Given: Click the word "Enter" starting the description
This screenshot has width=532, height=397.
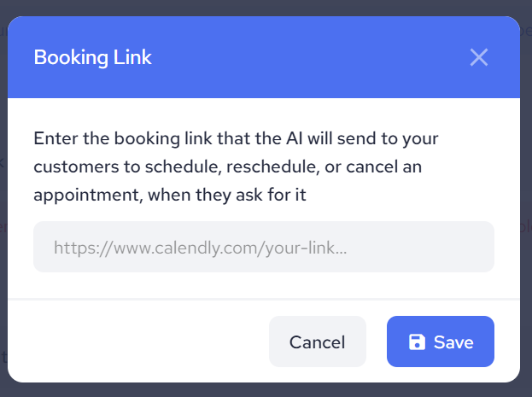Looking at the screenshot, I should pyautogui.click(x=55, y=137).
